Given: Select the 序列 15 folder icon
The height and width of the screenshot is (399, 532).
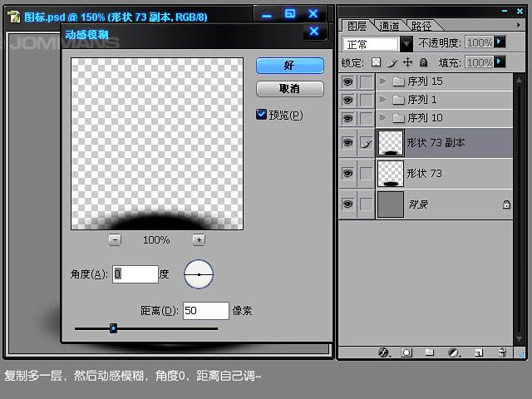Looking at the screenshot, I should click(x=398, y=81).
